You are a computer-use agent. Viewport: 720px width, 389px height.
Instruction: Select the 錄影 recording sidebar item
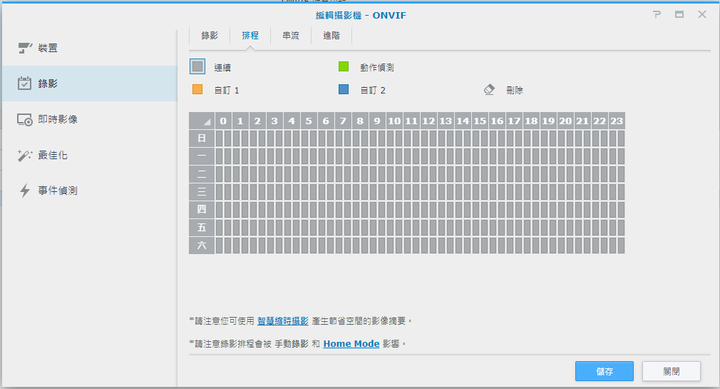tap(90, 84)
